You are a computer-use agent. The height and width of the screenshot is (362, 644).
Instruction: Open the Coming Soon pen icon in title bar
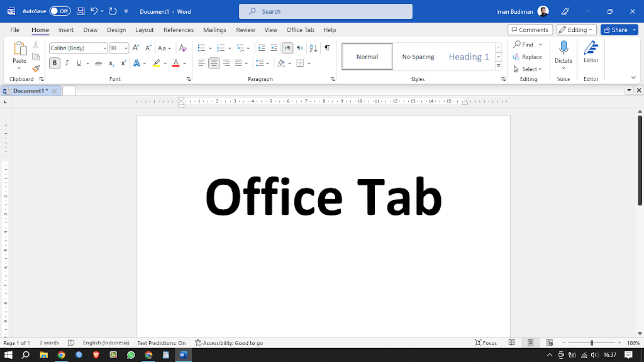(565, 11)
